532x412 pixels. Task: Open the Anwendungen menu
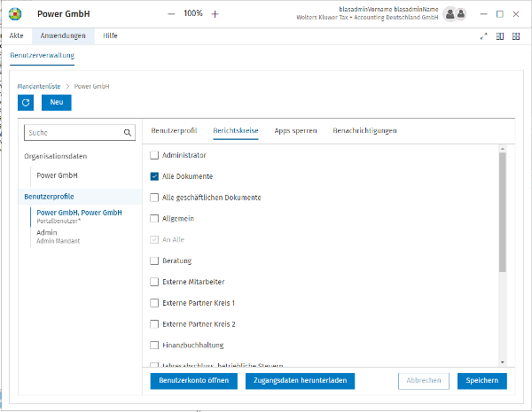[x=63, y=36]
